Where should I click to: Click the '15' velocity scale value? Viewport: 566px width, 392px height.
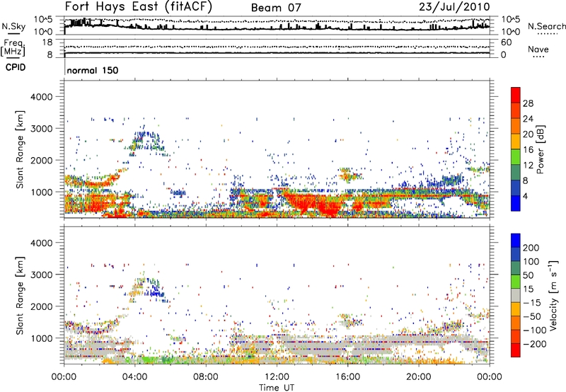click(528, 289)
